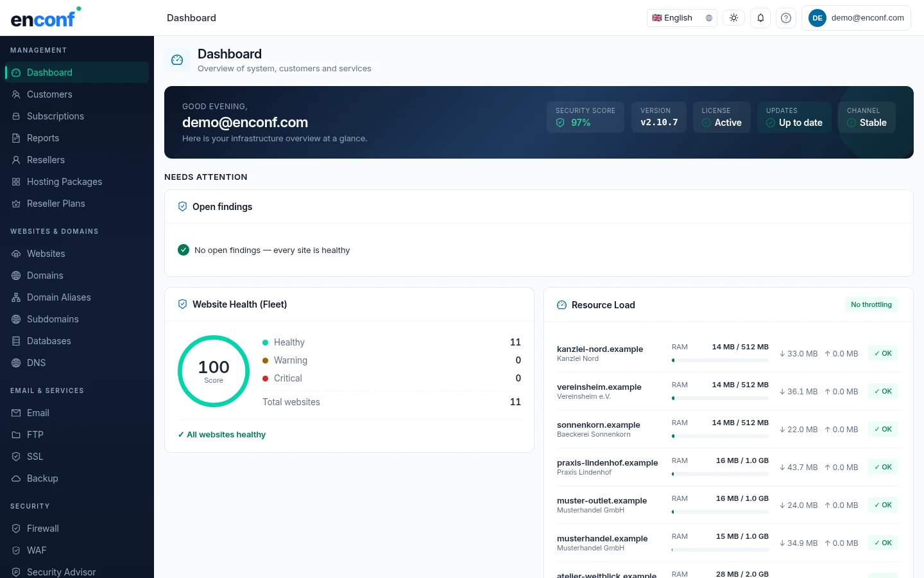Click 'All websites healthy' status text
This screenshot has width=924, height=578.
tap(221, 435)
